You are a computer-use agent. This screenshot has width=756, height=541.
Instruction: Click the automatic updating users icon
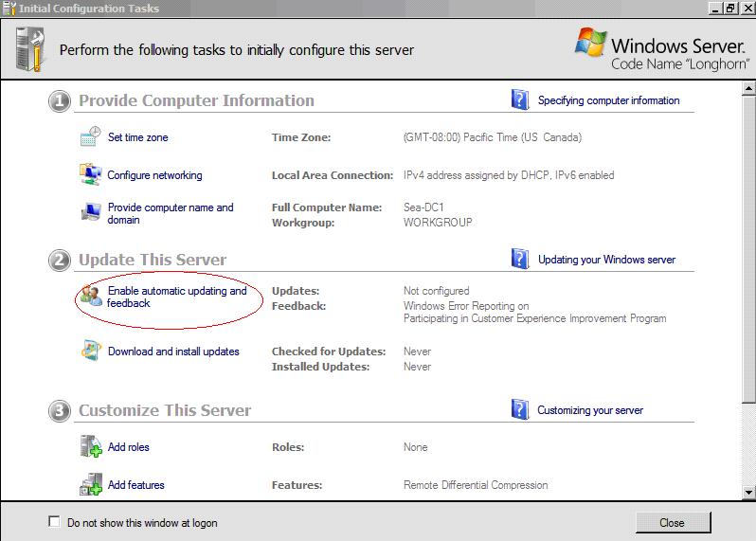90,296
